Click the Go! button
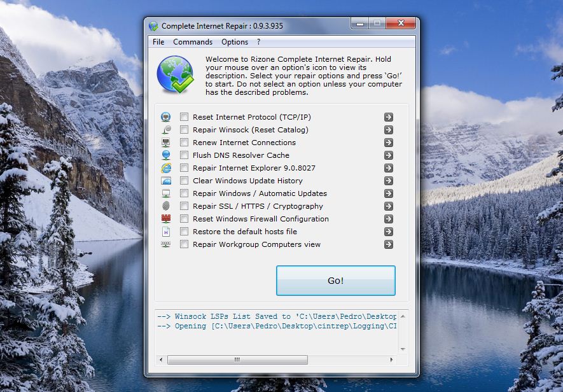Image resolution: width=563 pixels, height=392 pixels. 336,281
